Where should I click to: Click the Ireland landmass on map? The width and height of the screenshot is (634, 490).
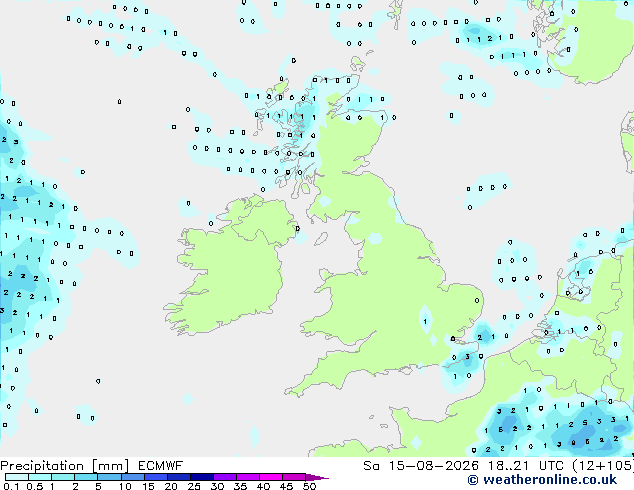click(x=230, y=267)
